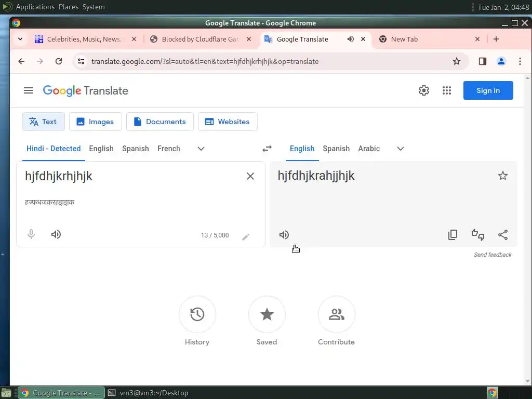The image size is (532, 399).
Task: Start voice input with microphone
Action: (31, 234)
